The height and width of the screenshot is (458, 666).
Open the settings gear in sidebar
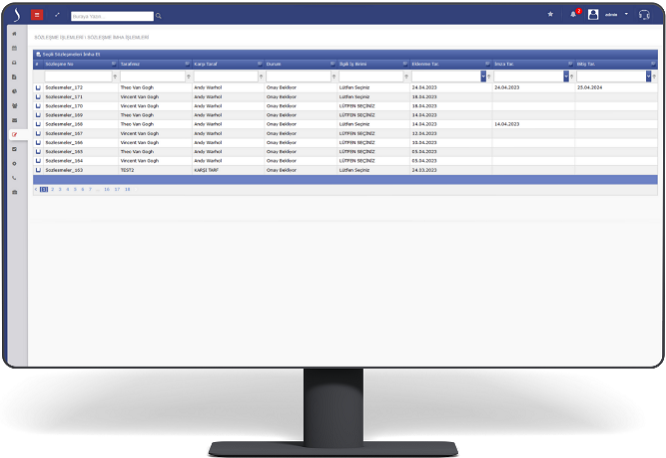(14, 163)
